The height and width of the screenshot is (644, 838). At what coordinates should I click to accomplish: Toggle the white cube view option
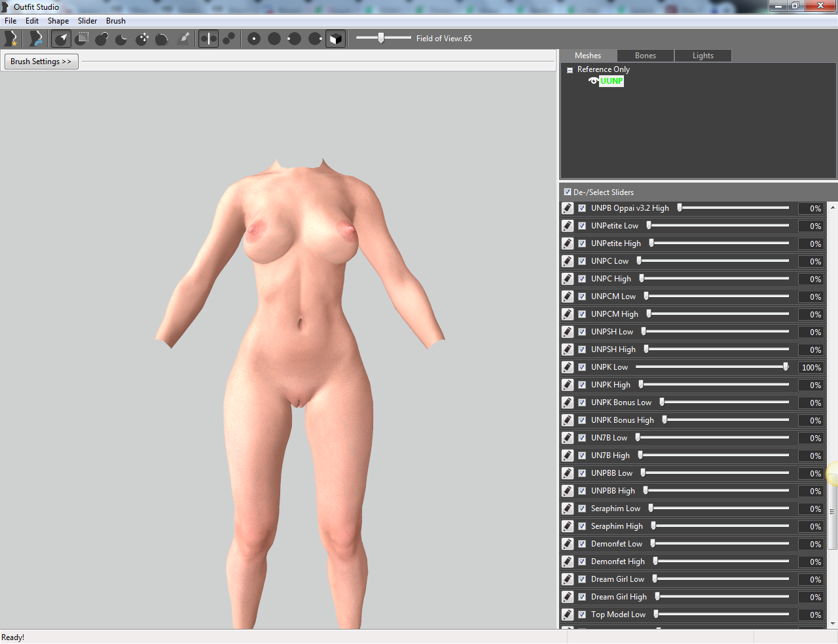335,39
